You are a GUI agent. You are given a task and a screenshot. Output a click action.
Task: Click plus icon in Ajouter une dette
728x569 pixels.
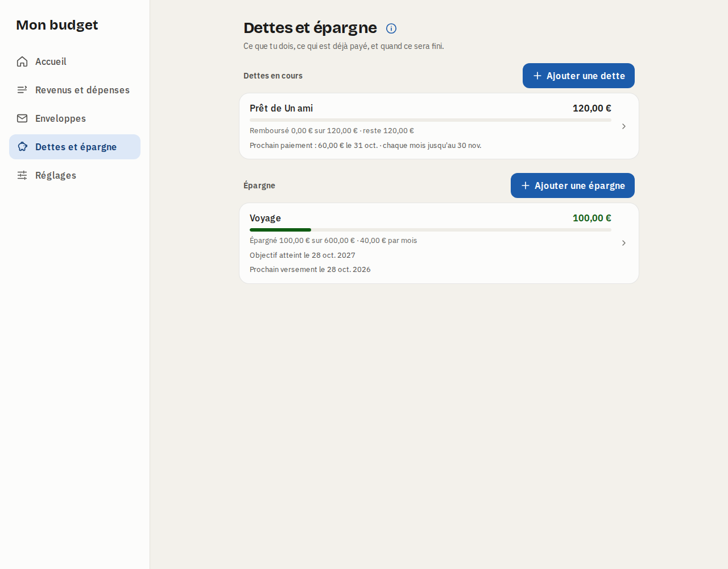coord(537,76)
